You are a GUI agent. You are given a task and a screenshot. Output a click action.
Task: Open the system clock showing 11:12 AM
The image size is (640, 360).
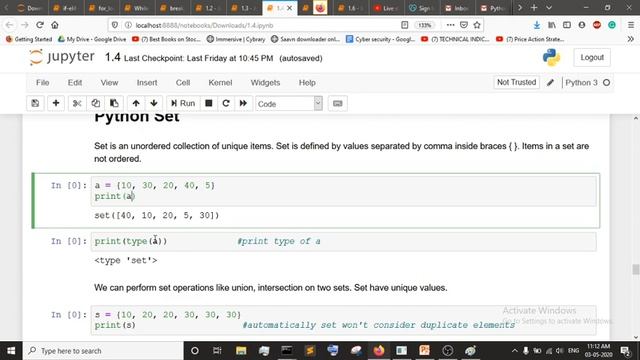point(599,351)
